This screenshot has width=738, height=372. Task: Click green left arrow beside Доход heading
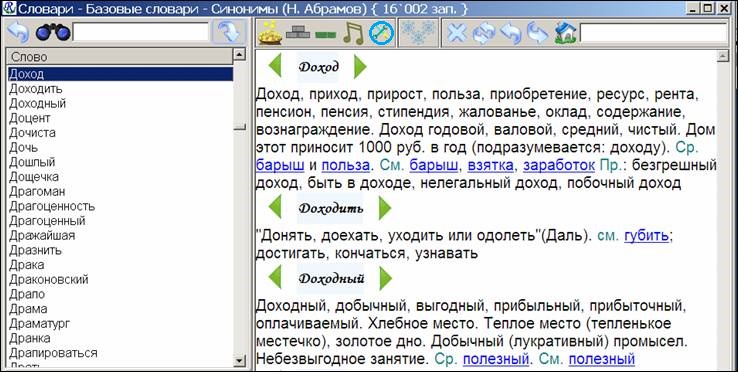[x=275, y=66]
